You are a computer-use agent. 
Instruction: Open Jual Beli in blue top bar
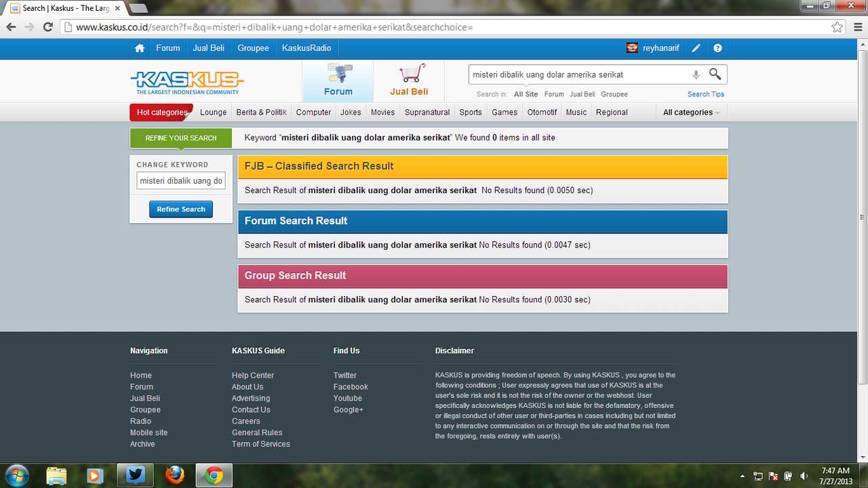(x=209, y=48)
